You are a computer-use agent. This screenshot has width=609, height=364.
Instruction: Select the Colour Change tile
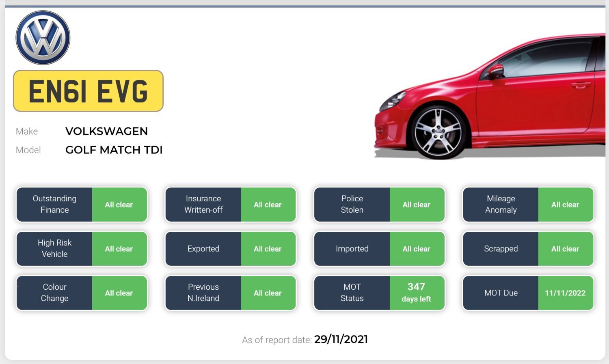[82, 293]
